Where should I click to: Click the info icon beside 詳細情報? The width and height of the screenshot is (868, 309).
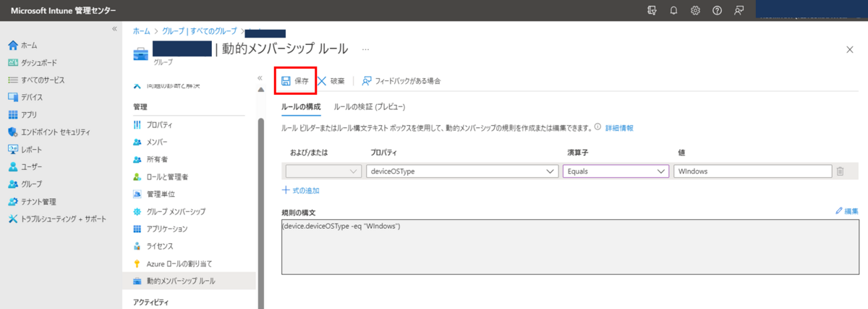click(598, 127)
